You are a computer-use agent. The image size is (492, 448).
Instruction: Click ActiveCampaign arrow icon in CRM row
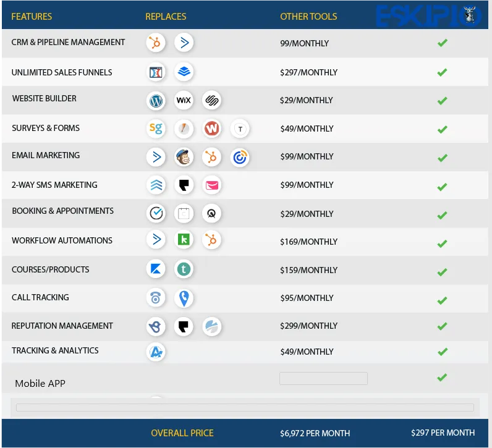click(x=184, y=43)
